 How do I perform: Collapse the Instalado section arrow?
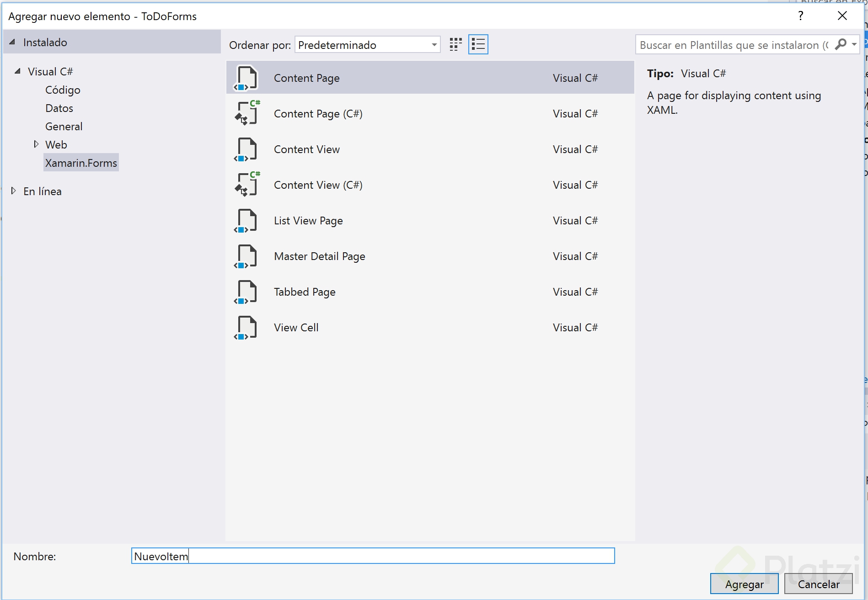(x=12, y=42)
